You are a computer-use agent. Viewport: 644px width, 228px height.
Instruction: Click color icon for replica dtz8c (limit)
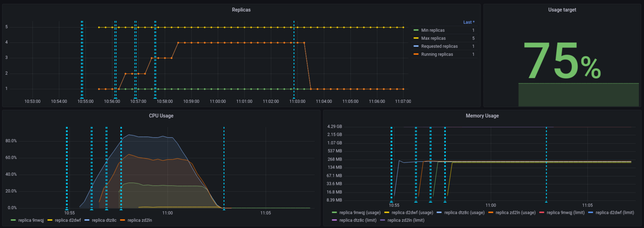click(x=334, y=220)
